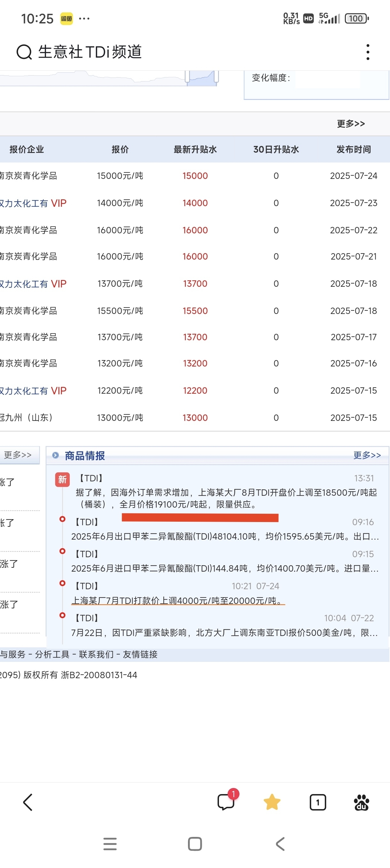Tap 冠九州（山东）company name
Viewport: 390px width, 868px height.
click(27, 418)
